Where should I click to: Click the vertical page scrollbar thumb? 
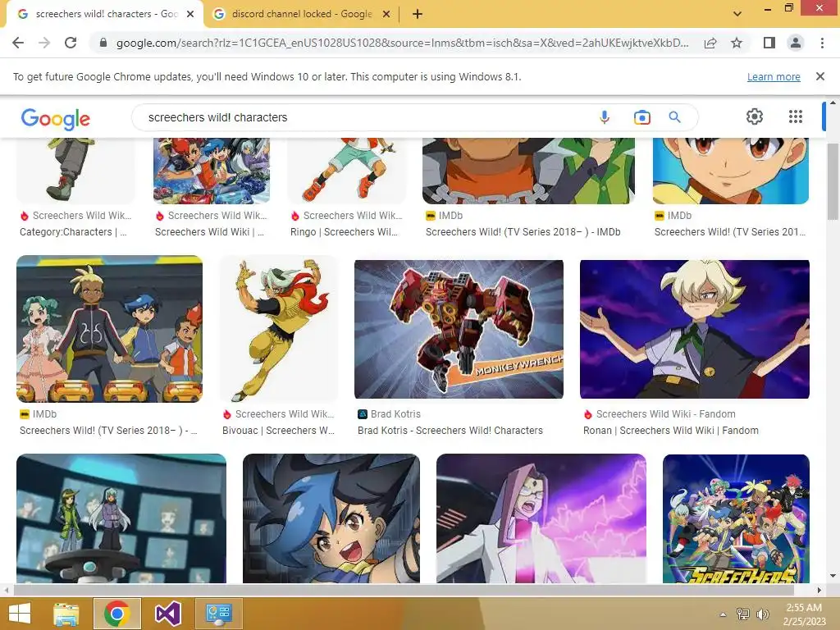833,181
